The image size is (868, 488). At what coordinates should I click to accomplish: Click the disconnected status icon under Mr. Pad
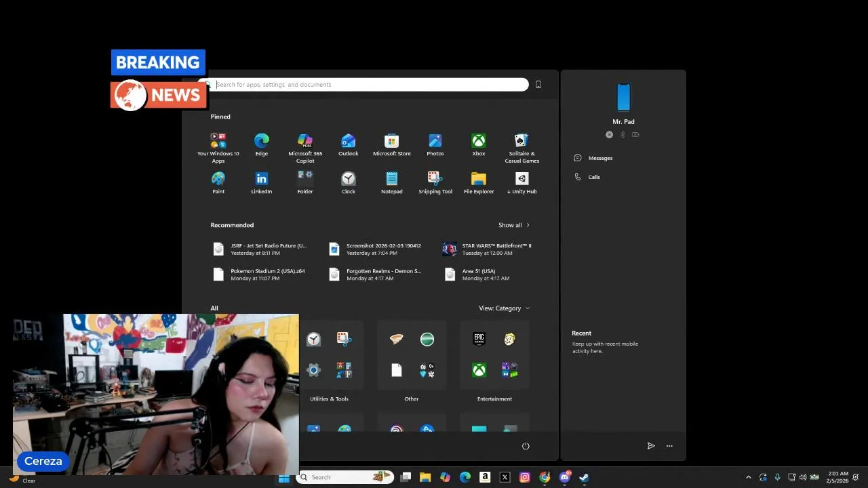point(609,135)
